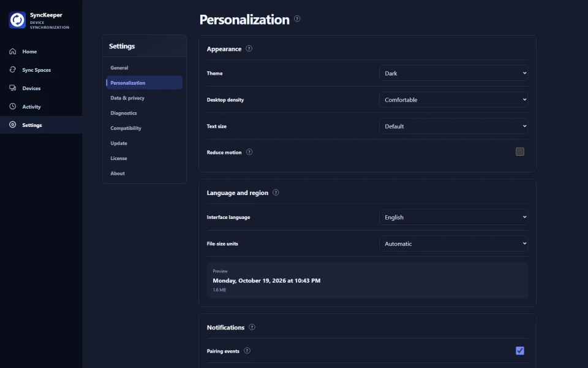Open help icon beside Notifications heading

tap(252, 327)
